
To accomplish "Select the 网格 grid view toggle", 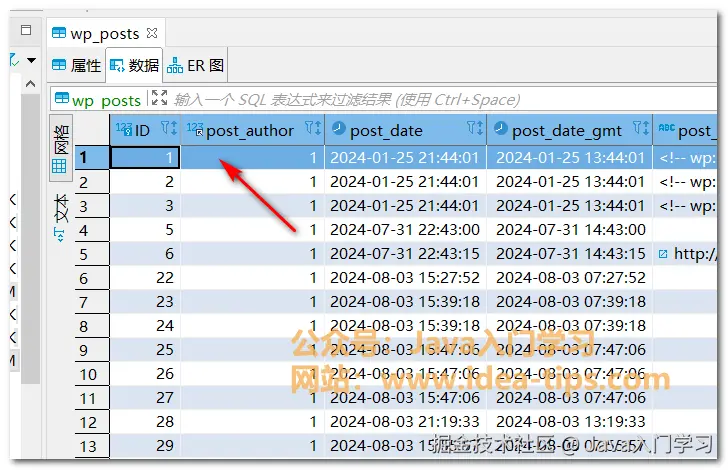I will (x=61, y=148).
